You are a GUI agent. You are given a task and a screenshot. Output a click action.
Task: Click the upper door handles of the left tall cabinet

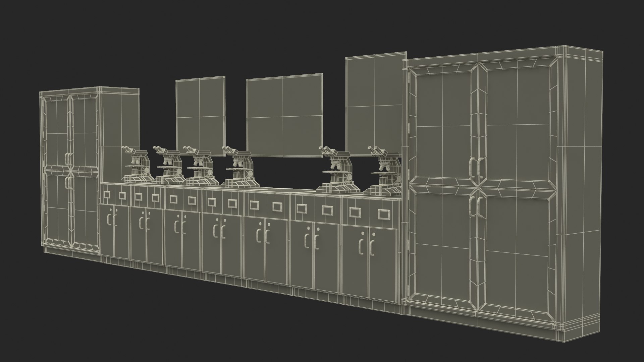pyautogui.click(x=69, y=159)
